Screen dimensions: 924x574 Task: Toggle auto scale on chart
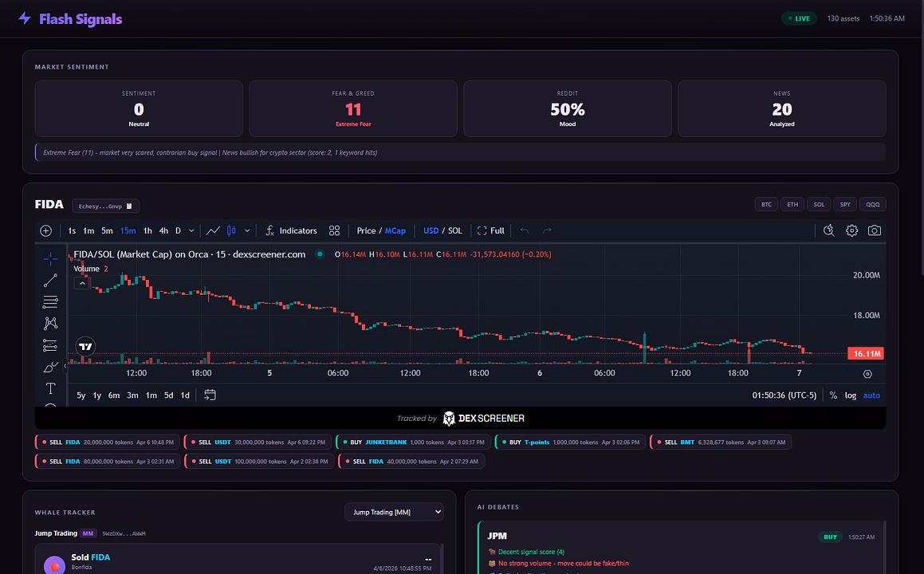click(x=871, y=395)
